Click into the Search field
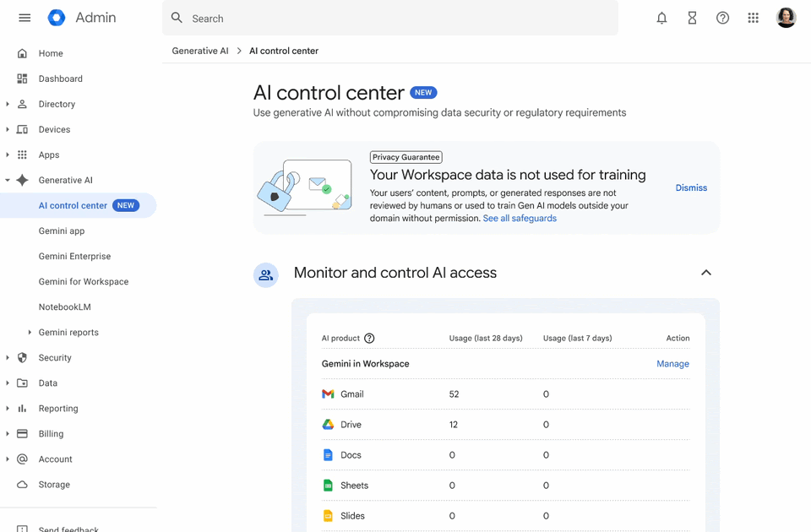 pyautogui.click(x=390, y=18)
